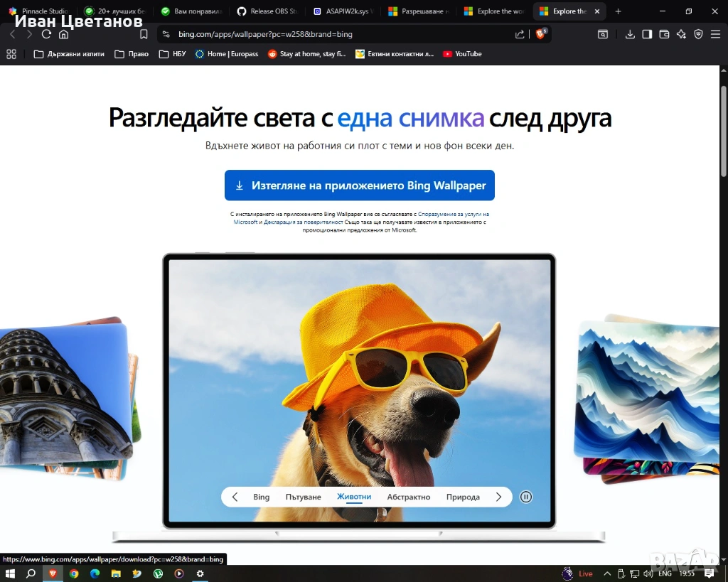Switch the ENG input language
The width and height of the screenshot is (728, 582).
pyautogui.click(x=665, y=573)
